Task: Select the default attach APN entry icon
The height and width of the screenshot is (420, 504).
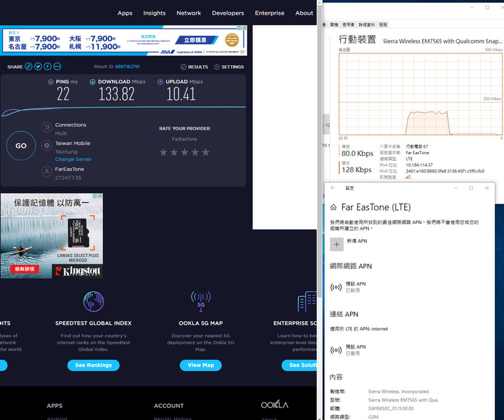Action: [x=336, y=350]
